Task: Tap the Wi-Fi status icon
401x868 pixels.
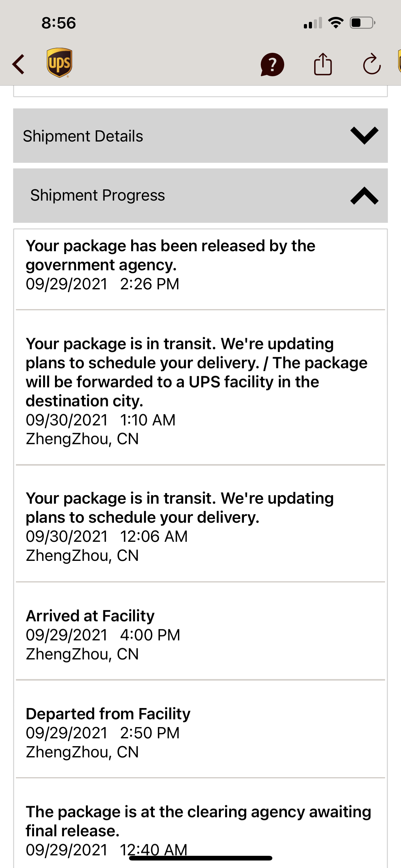Action: click(x=335, y=23)
